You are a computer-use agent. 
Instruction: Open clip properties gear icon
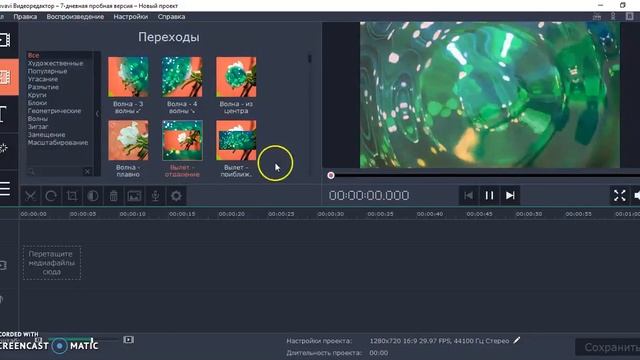click(x=176, y=196)
